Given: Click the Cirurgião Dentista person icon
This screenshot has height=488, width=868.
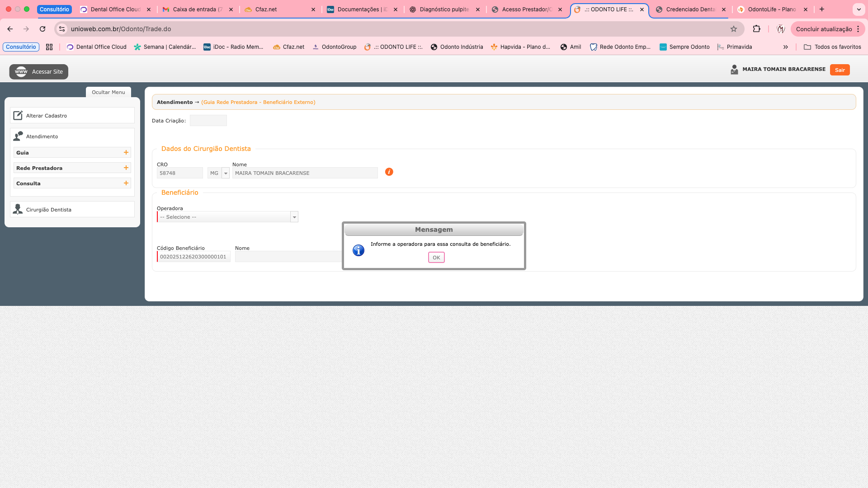Looking at the screenshot, I should (x=18, y=209).
